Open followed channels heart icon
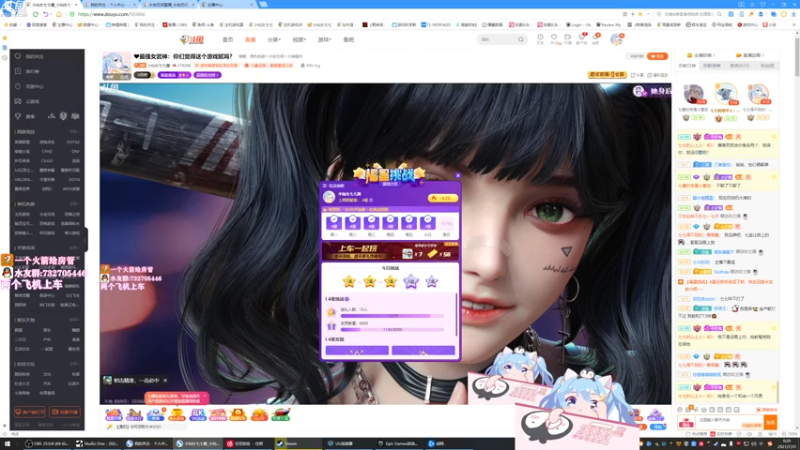 pos(554,38)
